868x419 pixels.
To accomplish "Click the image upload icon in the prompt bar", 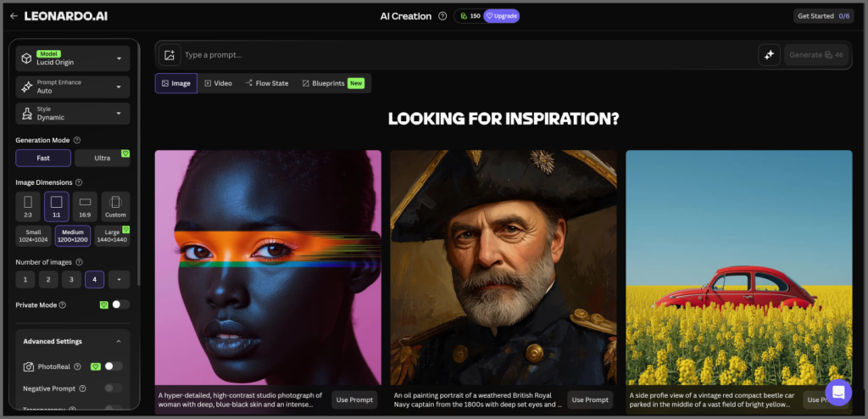I will (170, 55).
